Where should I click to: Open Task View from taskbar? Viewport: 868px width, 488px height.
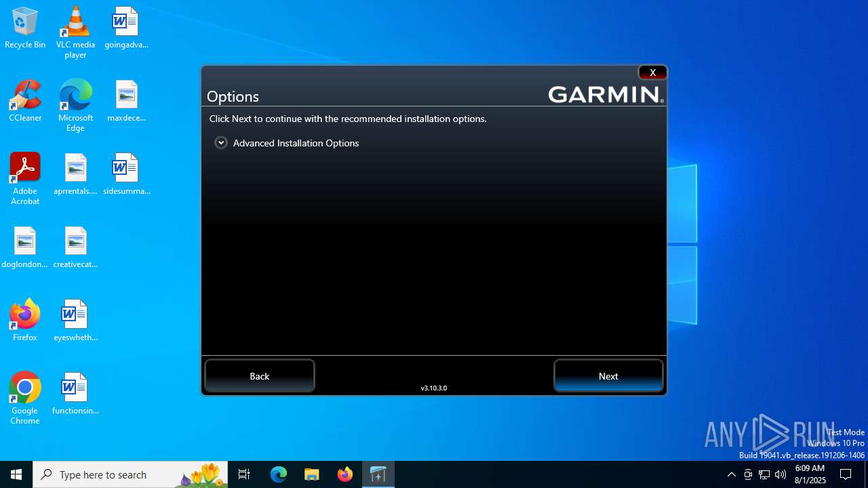(x=244, y=474)
